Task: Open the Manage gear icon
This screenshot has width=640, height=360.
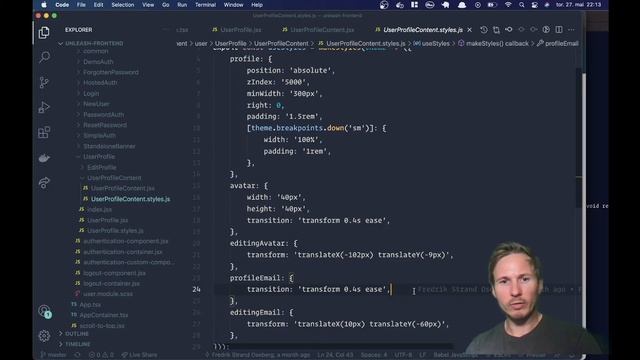Action: (44, 336)
